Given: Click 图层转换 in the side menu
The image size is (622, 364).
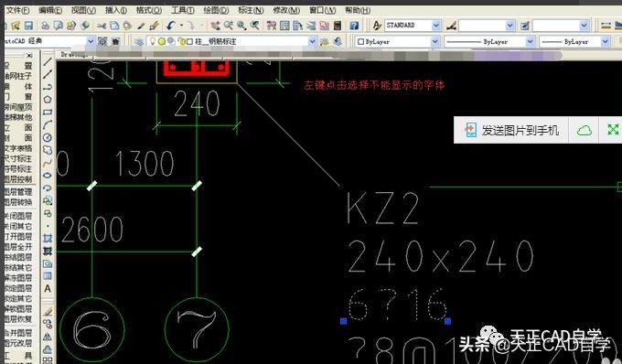Looking at the screenshot, I should click(18, 202).
